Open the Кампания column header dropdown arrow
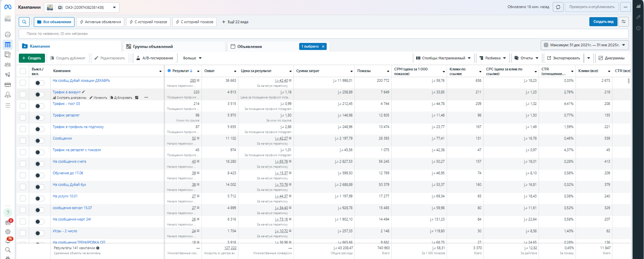The height and width of the screenshot is (259, 644). [x=160, y=71]
